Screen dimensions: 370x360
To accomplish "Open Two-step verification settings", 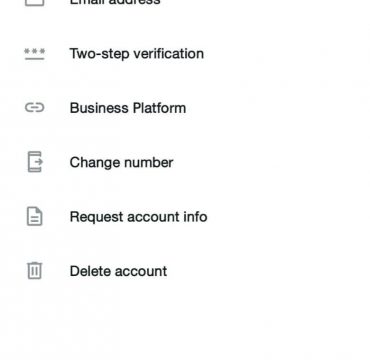I will click(185, 54).
